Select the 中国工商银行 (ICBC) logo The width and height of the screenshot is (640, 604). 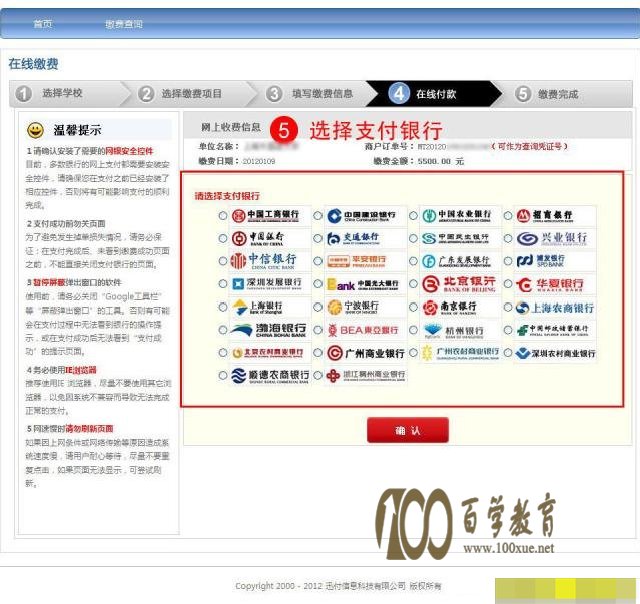(269, 216)
